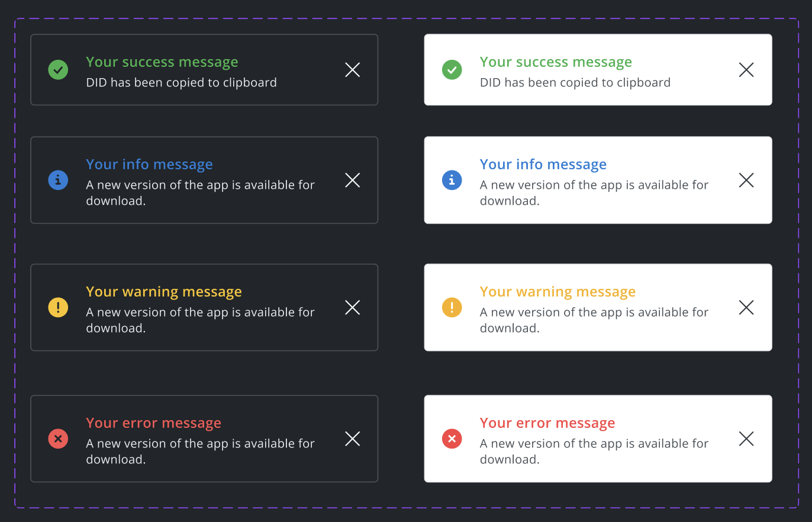Click the 'Your info message' heading on light toast

[x=543, y=164]
